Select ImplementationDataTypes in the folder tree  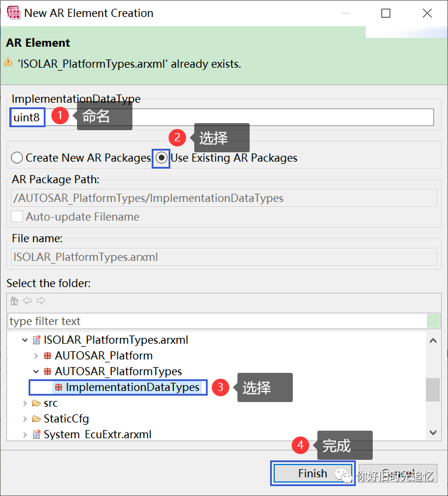pyautogui.click(x=132, y=387)
